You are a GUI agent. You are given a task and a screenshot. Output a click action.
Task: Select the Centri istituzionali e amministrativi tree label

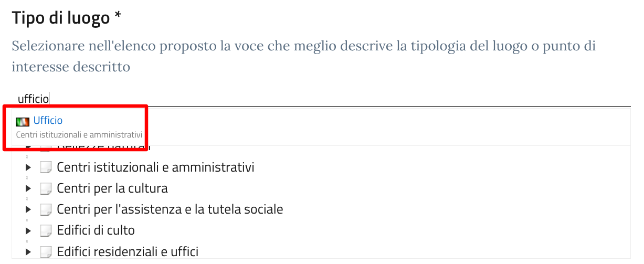(155, 167)
